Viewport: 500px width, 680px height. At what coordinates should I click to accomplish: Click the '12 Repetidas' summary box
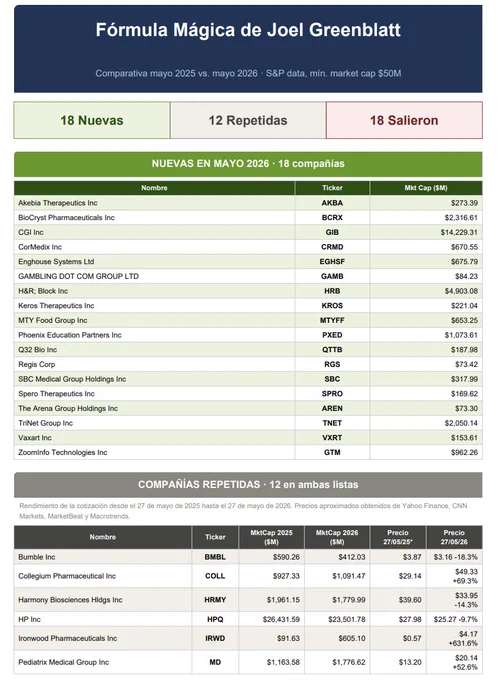point(248,120)
